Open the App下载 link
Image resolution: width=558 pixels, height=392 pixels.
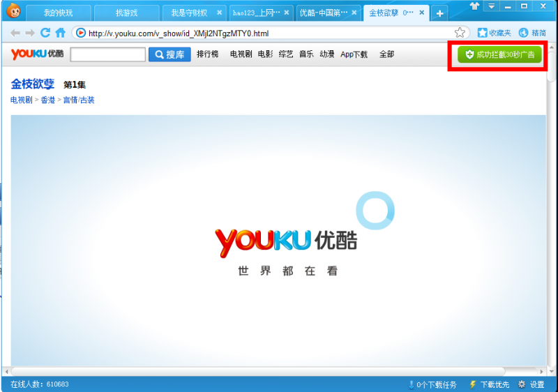pyautogui.click(x=354, y=54)
